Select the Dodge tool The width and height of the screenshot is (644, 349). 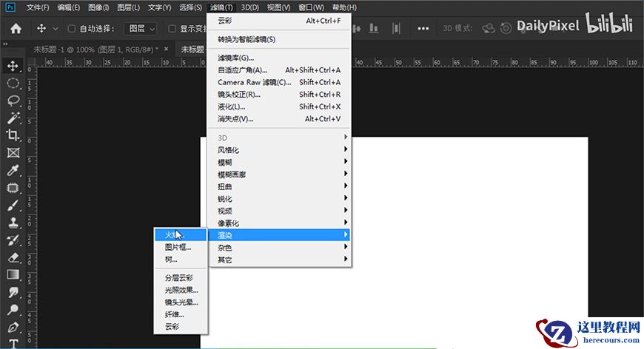[x=13, y=309]
